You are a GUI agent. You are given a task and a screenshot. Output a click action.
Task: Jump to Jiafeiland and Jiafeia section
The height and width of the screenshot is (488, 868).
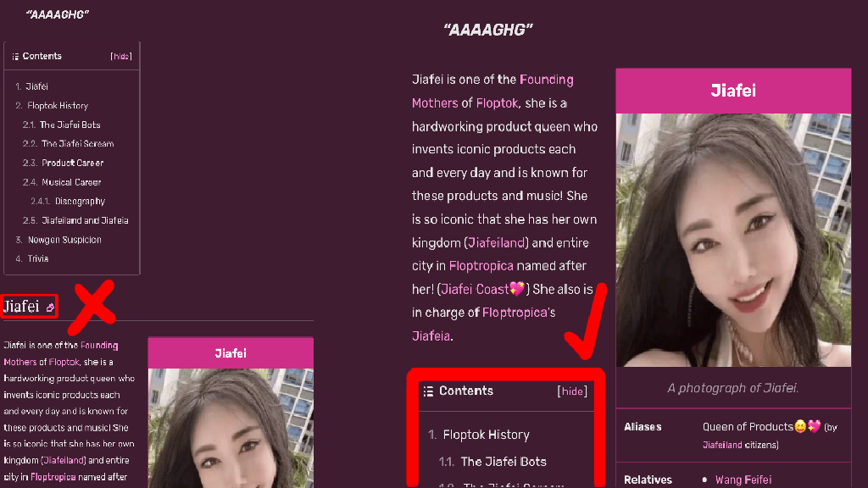[x=86, y=220]
